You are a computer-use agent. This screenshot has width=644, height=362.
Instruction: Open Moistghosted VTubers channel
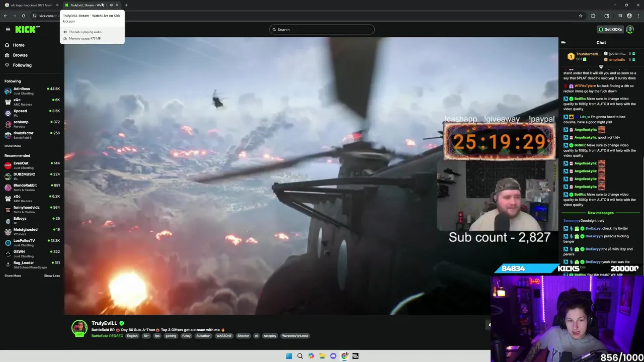tap(32, 232)
